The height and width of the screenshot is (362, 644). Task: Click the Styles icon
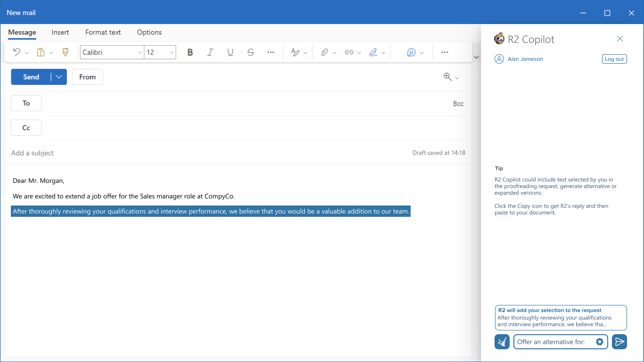295,52
